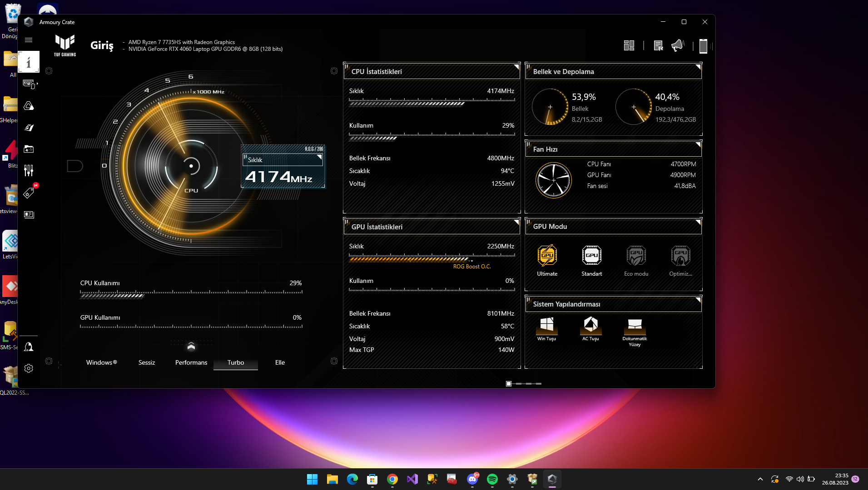Open the News sidebar icon
868x490 pixels.
coord(29,214)
